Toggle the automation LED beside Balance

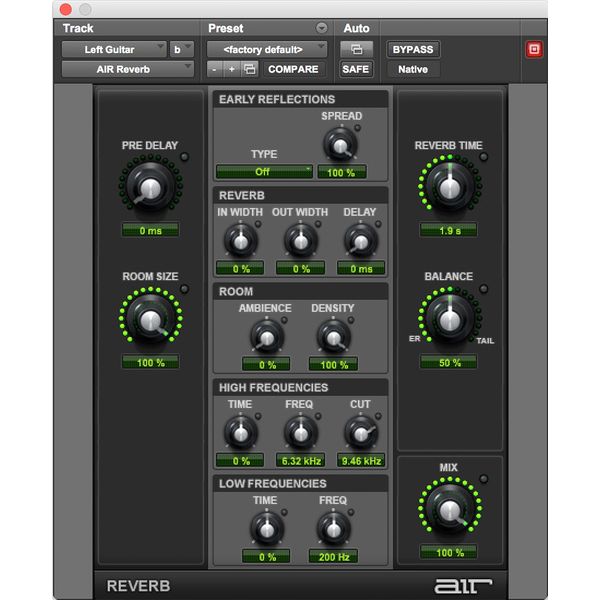click(x=484, y=289)
